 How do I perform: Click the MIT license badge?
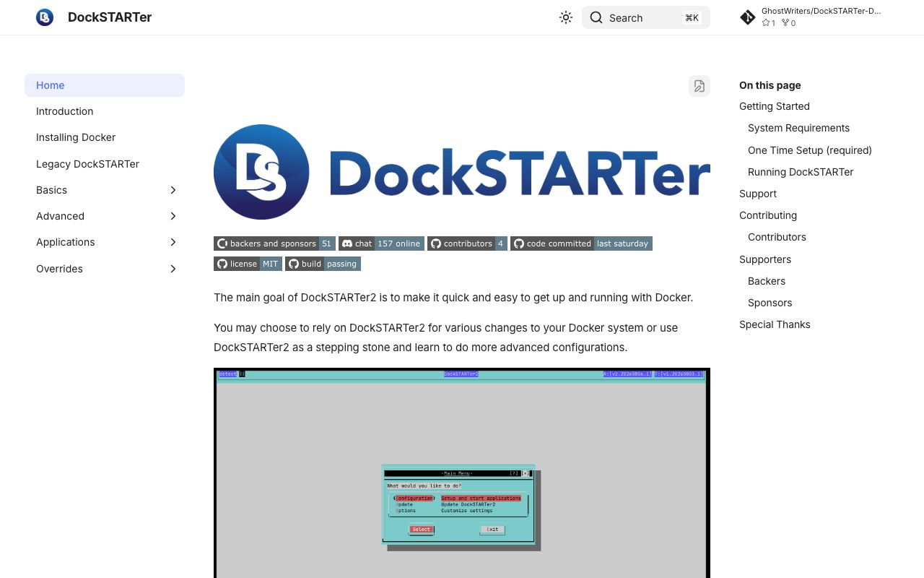(248, 264)
